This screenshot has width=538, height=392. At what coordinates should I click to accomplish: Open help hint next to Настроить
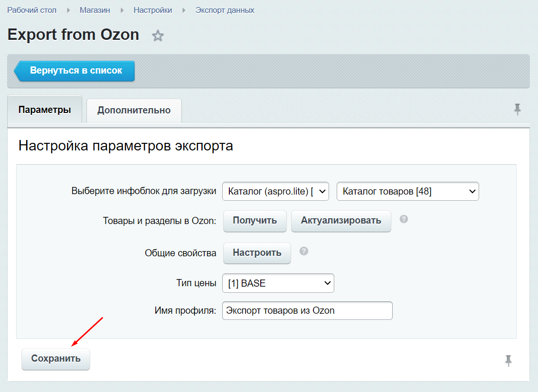pyautogui.click(x=303, y=251)
